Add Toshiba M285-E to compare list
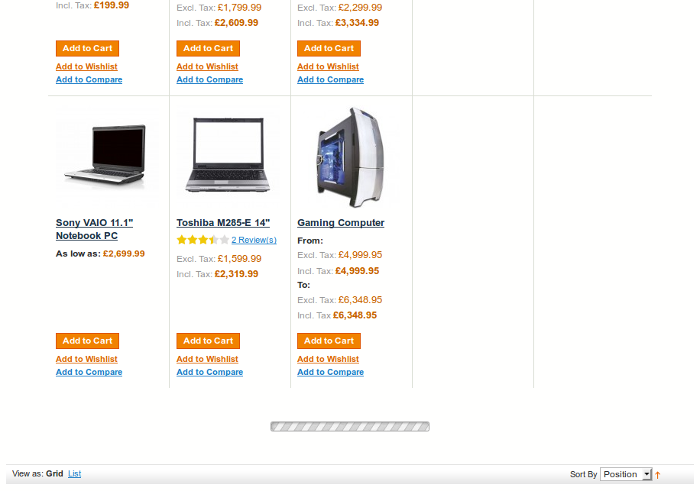The image size is (700, 491). pos(210,372)
